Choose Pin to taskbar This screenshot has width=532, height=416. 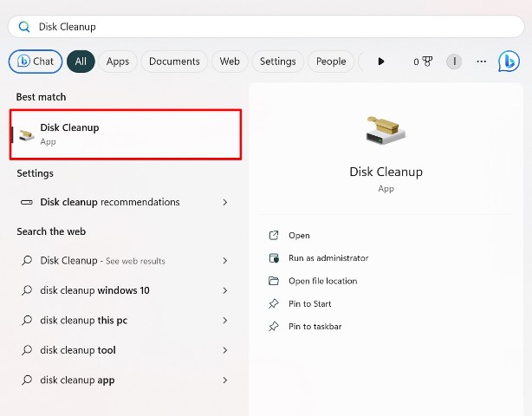(x=315, y=327)
